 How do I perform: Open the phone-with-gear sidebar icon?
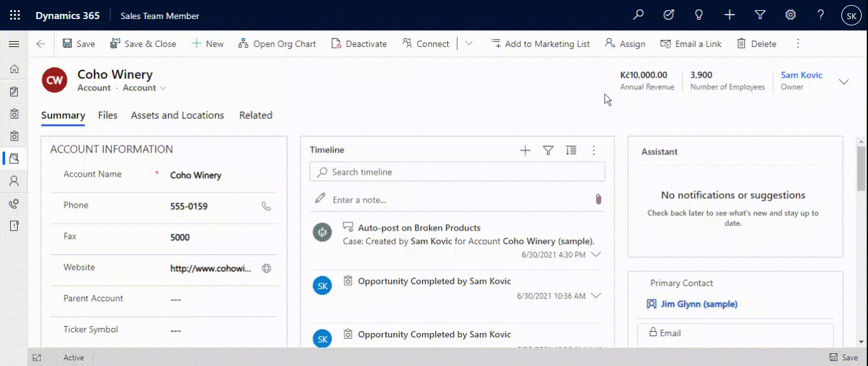coord(14,203)
